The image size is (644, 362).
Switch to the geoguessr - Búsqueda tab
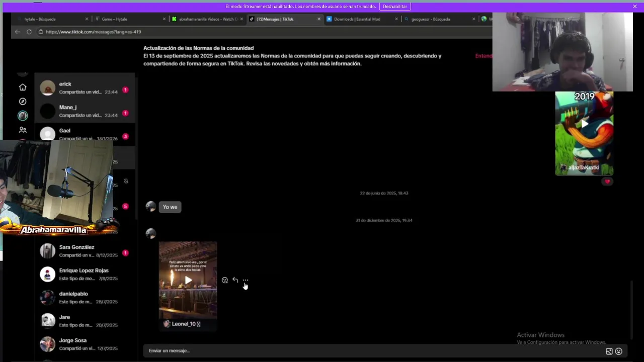(x=439, y=19)
